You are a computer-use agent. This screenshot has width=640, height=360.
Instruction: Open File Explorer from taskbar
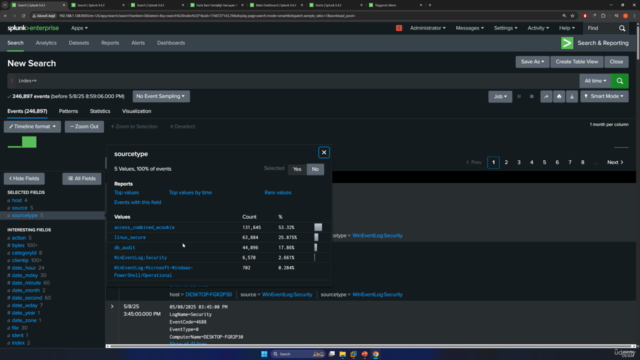pos(342,354)
